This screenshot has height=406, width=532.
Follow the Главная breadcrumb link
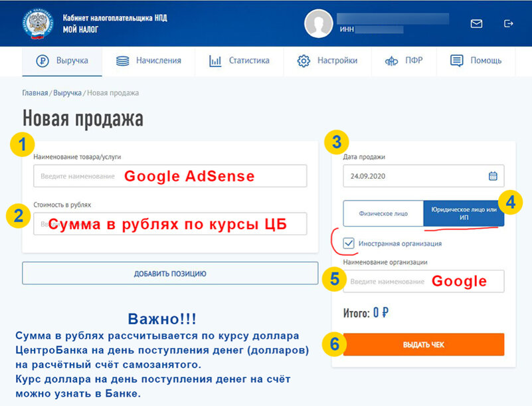35,93
